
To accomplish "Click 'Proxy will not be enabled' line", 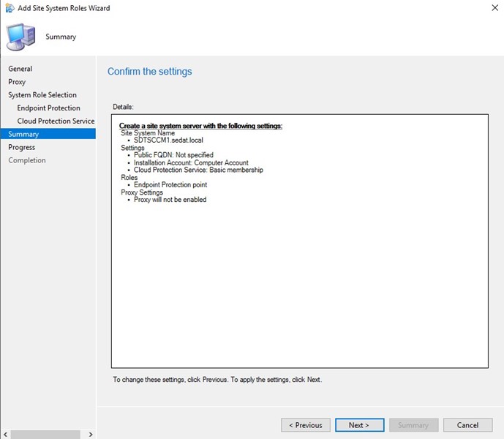I will 170,200.
